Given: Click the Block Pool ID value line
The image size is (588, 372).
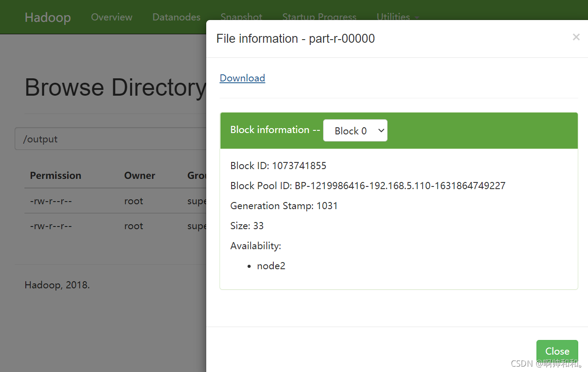Looking at the screenshot, I should 368,186.
